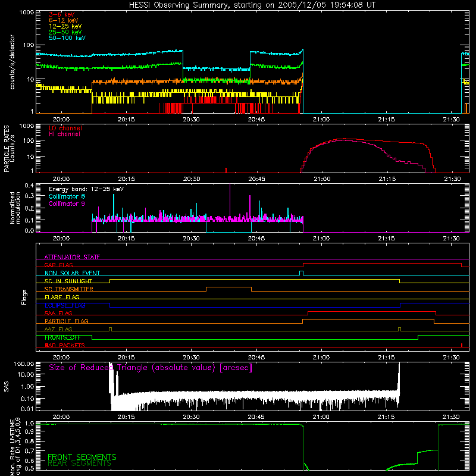
Task: Click the raised SC_TRANSMITTER flag step segment
Action: [228, 287]
